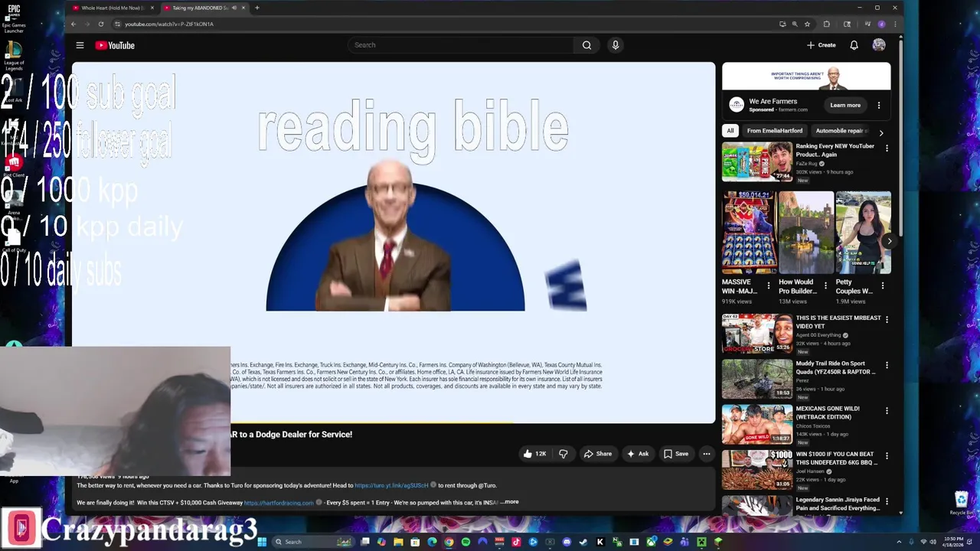Open 'Muddy Trail Ride On Sport Quads' thumbnail
Viewport: 980px width, 551px height.
pyautogui.click(x=757, y=379)
